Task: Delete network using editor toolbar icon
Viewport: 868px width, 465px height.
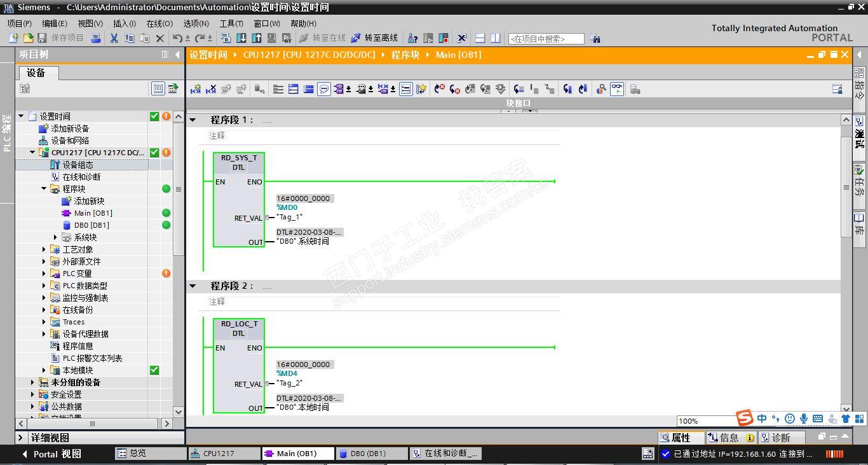Action: coord(211,89)
